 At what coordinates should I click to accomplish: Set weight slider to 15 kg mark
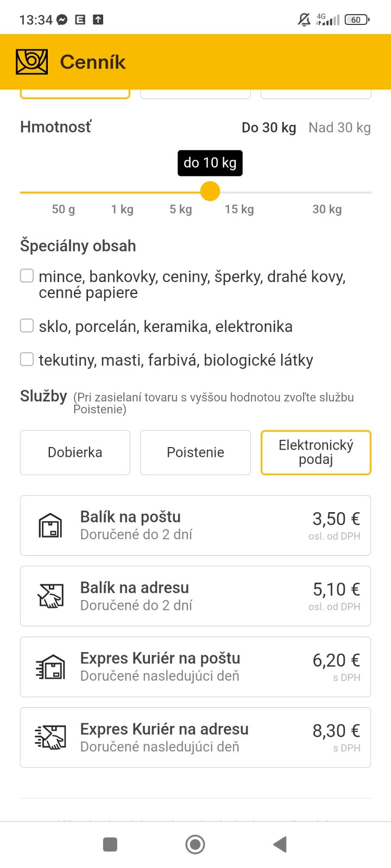tap(239, 193)
